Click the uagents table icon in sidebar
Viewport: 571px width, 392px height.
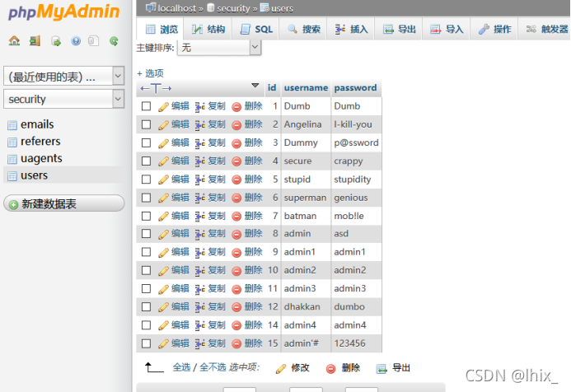(x=12, y=159)
